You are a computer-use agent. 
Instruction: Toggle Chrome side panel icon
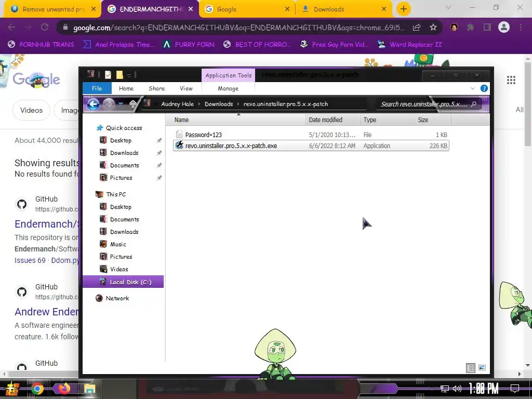(x=487, y=27)
